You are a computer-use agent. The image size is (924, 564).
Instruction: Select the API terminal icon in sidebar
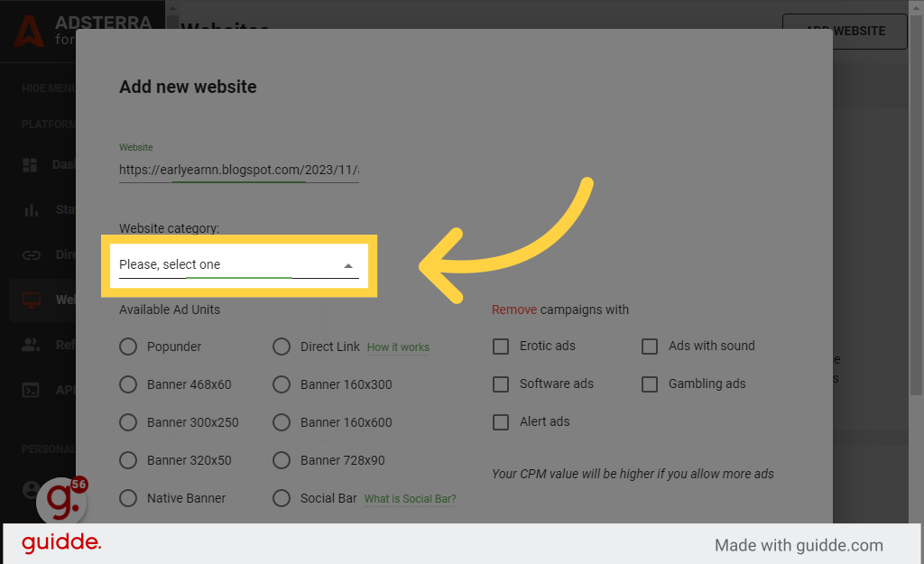click(x=32, y=390)
